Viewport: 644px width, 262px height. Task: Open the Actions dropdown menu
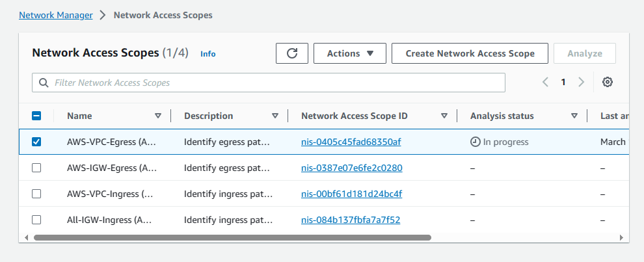pos(350,53)
